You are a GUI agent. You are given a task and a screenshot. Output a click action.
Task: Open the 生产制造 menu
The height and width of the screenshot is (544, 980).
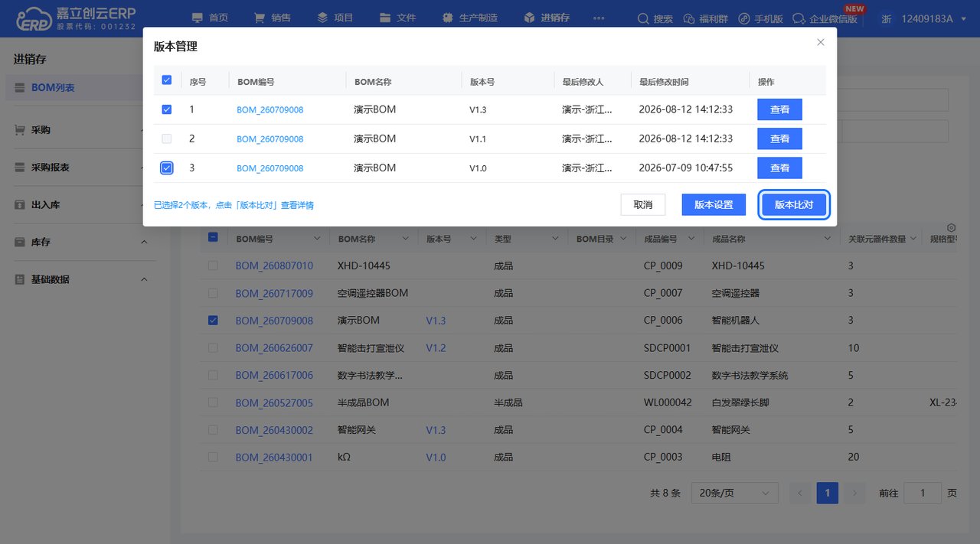pos(470,18)
